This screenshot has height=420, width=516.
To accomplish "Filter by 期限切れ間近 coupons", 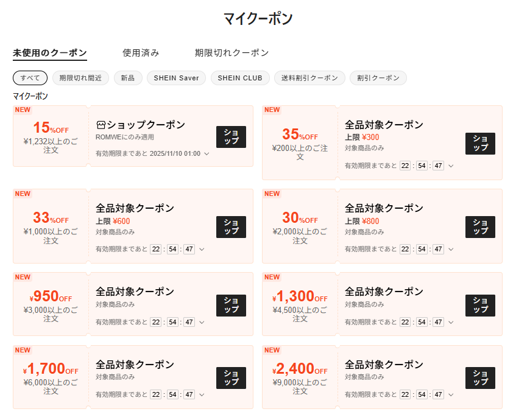I will point(80,78).
